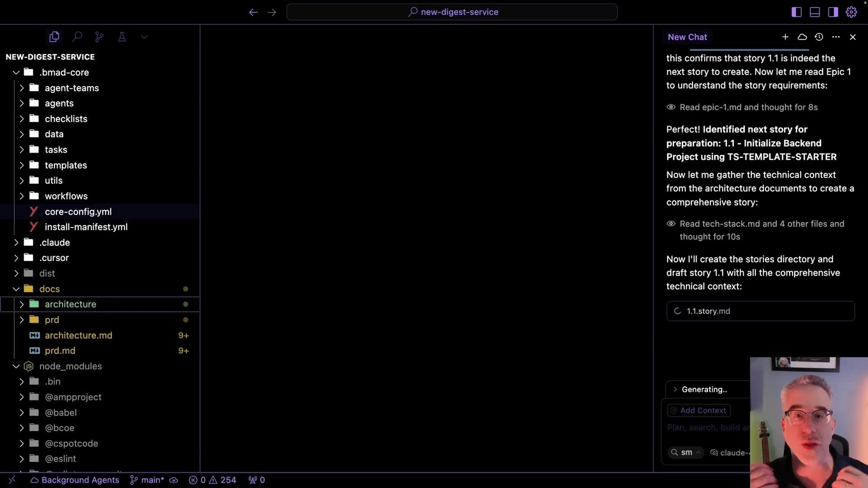This screenshot has height=488, width=868.
Task: Toggle the bottom panel layout
Action: tap(815, 12)
